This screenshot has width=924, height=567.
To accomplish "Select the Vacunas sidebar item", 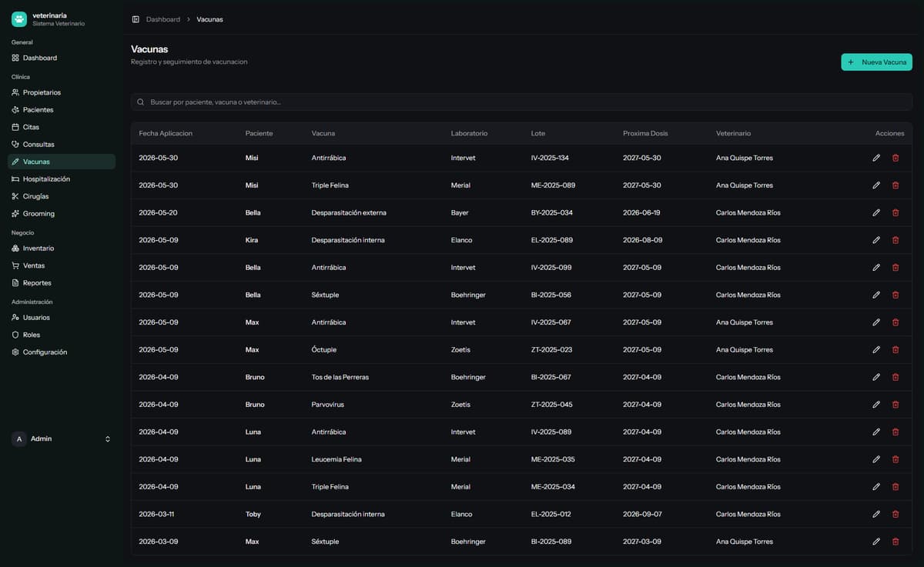I will click(x=62, y=162).
